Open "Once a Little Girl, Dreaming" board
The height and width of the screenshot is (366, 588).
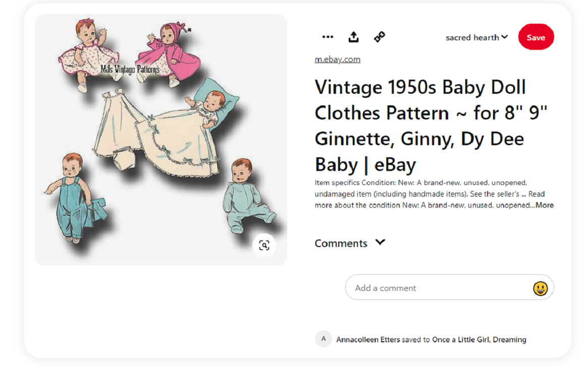(x=479, y=340)
